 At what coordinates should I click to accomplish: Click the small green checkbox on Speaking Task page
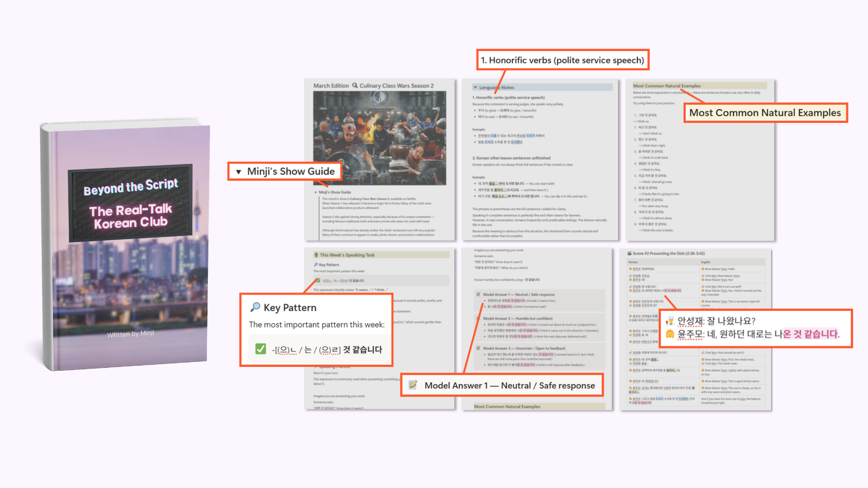(318, 281)
